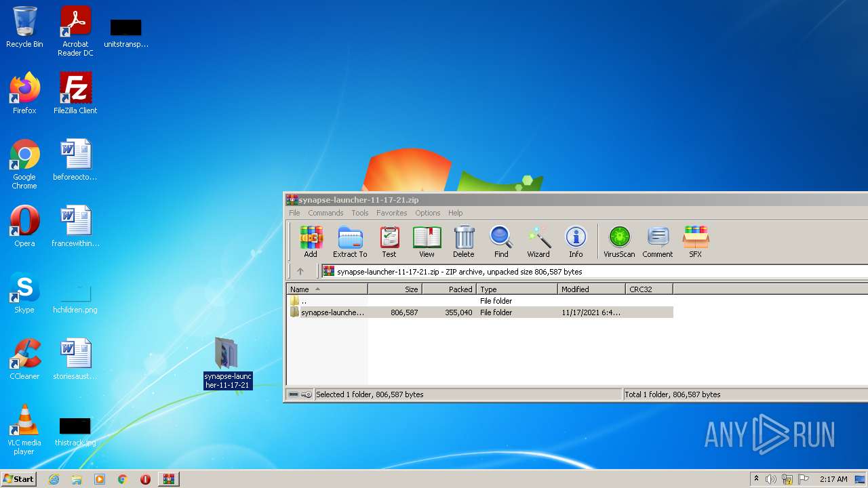Click the 2:17 AM clock

click(x=833, y=479)
